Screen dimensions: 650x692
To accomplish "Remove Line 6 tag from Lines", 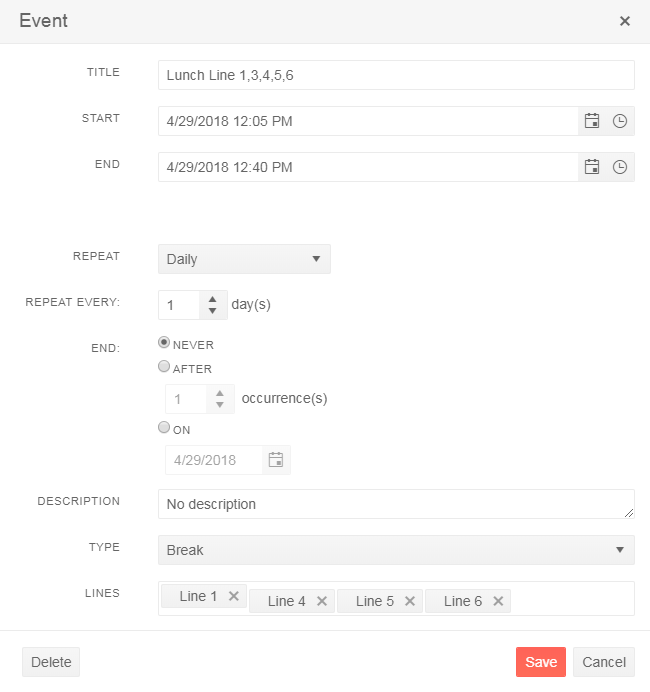I will (498, 601).
